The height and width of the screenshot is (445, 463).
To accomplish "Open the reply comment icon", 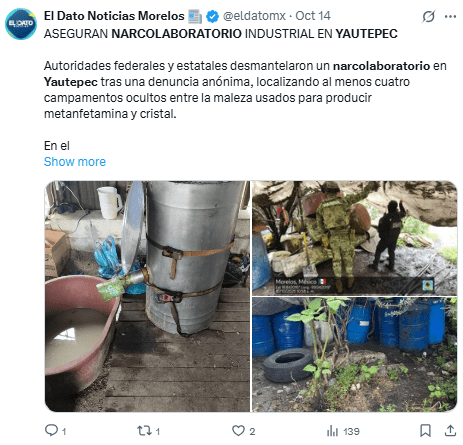I will click(x=51, y=430).
